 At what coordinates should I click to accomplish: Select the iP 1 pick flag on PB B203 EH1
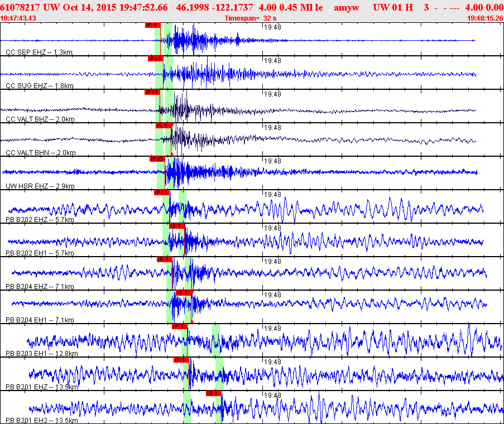180,326
